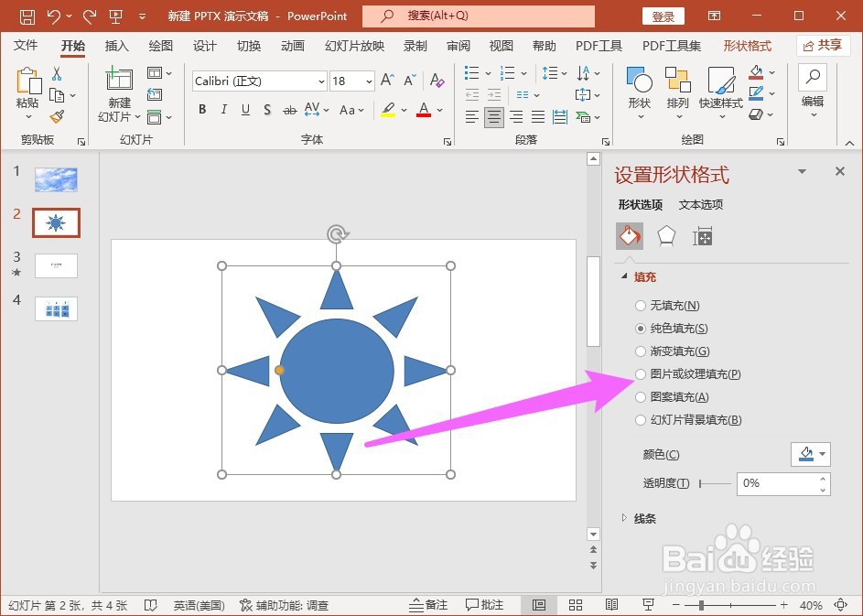Align text right
The image size is (863, 616).
[516, 117]
